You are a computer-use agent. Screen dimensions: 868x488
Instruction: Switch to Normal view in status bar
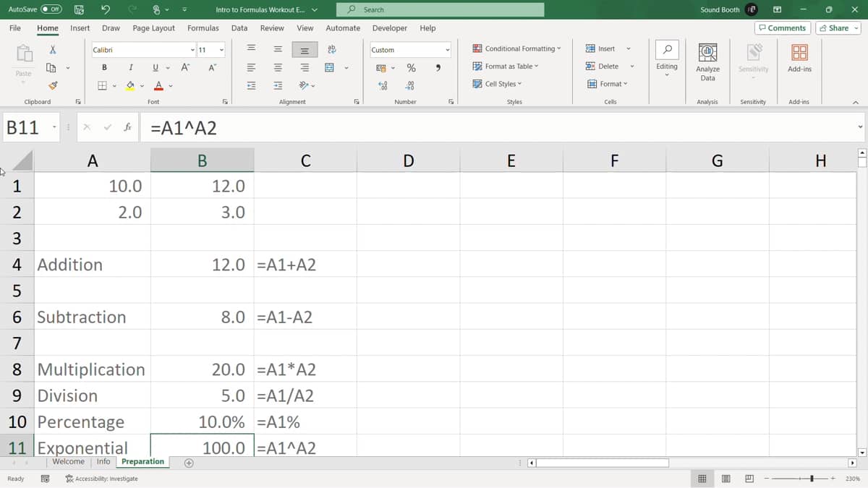702,479
